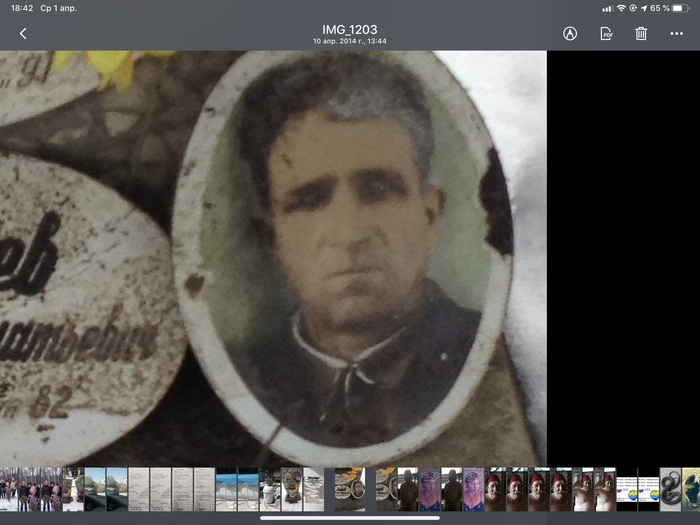700x525 pixels.
Task: Tap the date 10 апр. 2014 г., 13:44
Action: [x=350, y=41]
